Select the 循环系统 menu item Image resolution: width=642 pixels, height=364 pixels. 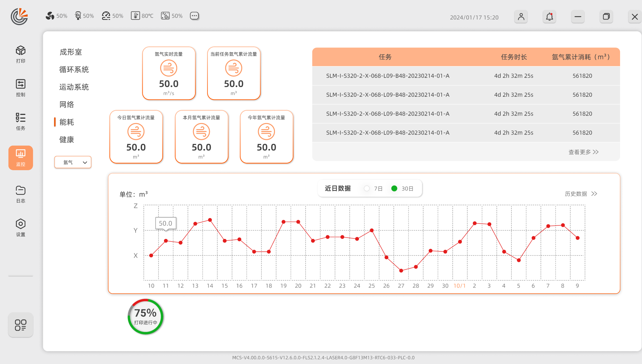(74, 69)
